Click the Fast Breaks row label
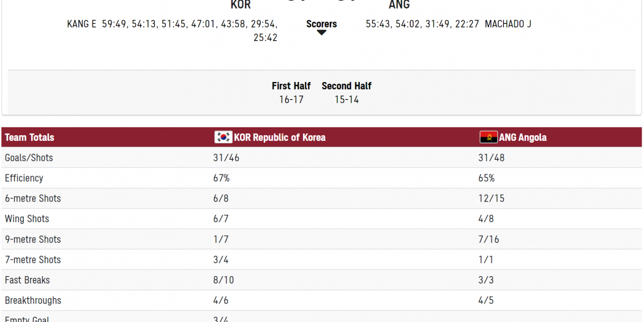This screenshot has height=322, width=644. [x=28, y=280]
